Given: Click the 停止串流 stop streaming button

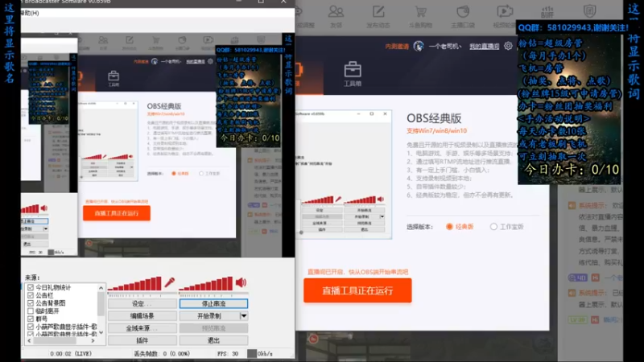Looking at the screenshot, I should click(213, 304).
